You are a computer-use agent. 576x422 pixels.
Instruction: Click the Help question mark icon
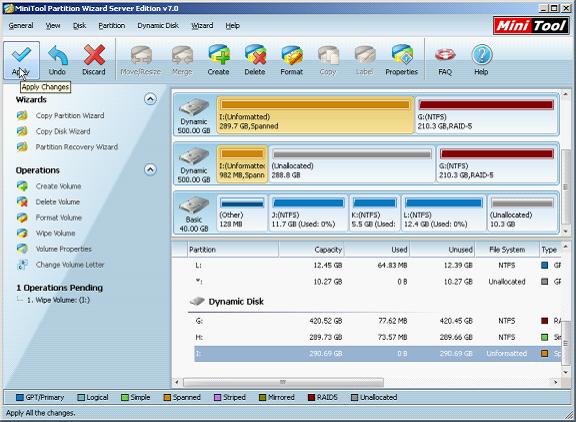click(481, 55)
